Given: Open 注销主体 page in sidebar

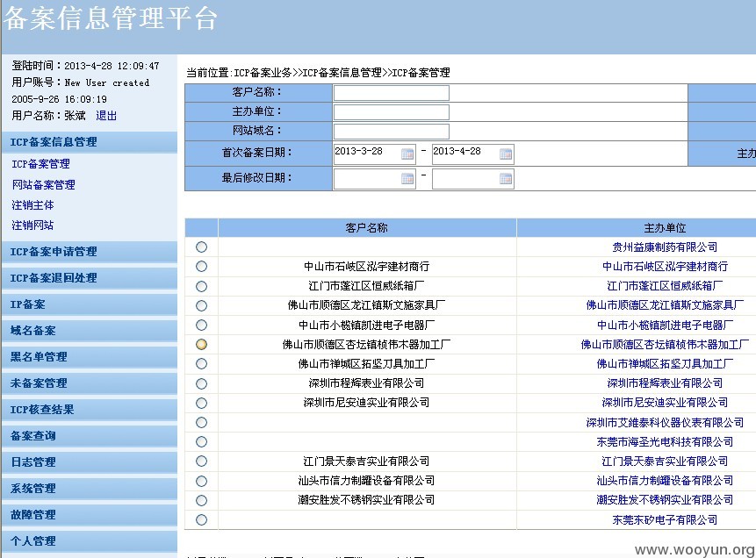Looking at the screenshot, I should tap(32, 205).
